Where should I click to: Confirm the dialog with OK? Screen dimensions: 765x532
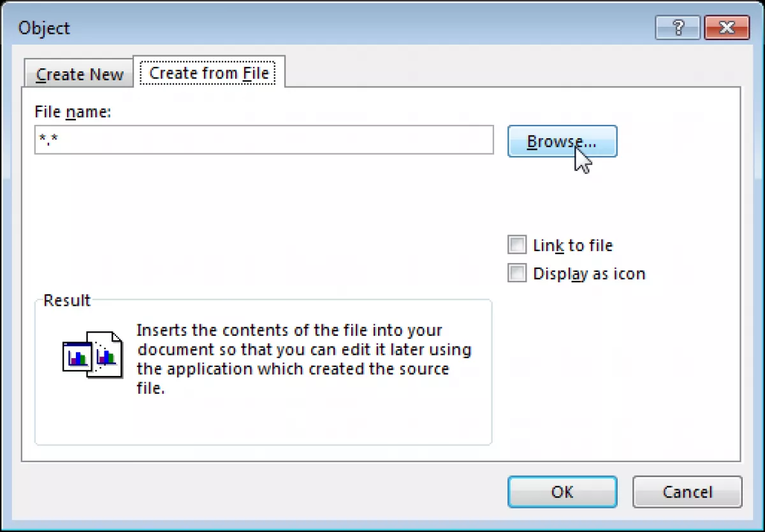(562, 492)
